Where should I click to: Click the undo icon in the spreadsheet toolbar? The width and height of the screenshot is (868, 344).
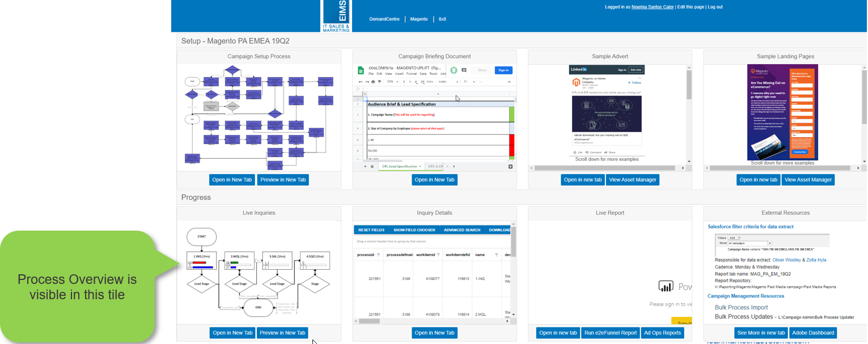click(361, 82)
